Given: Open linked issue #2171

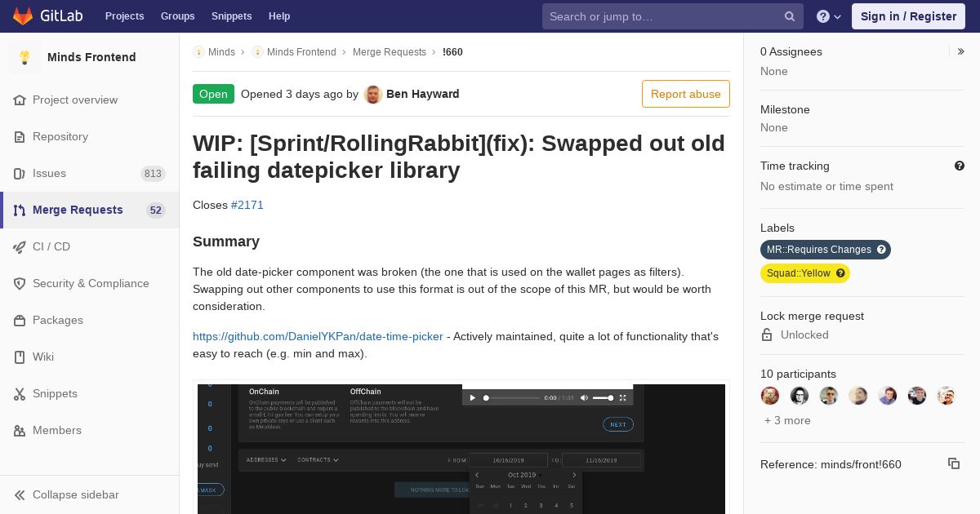Looking at the screenshot, I should 247,205.
